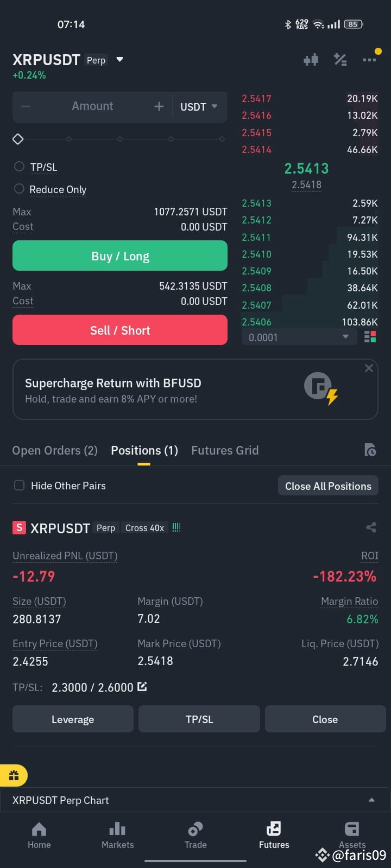This screenshot has height=868, width=391.
Task: Open the USDT unit dropdown
Action: tap(199, 107)
